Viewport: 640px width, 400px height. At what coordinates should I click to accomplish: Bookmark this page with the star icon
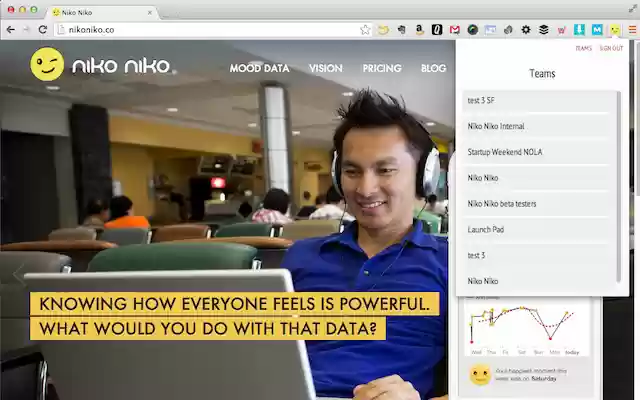click(365, 29)
